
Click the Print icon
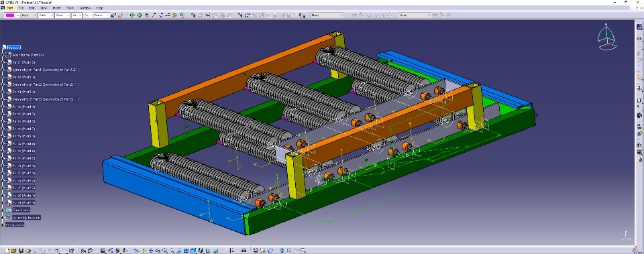tap(28, 250)
